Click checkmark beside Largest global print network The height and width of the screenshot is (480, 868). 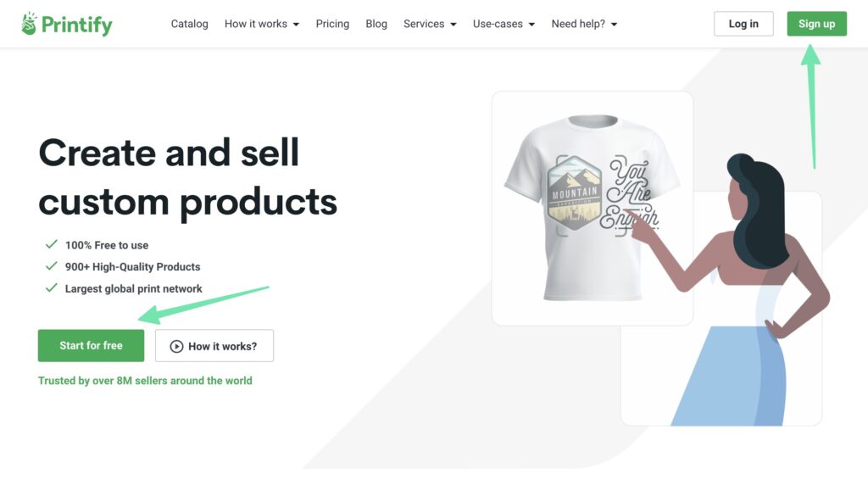51,288
